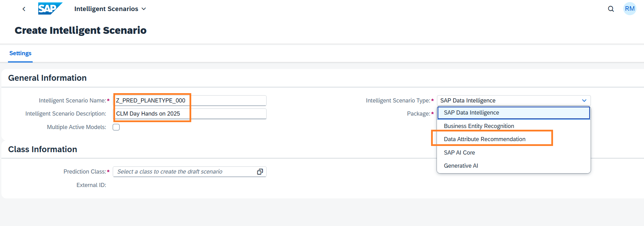
Task: Select SAP Data Intelligence option
Action: point(471,113)
